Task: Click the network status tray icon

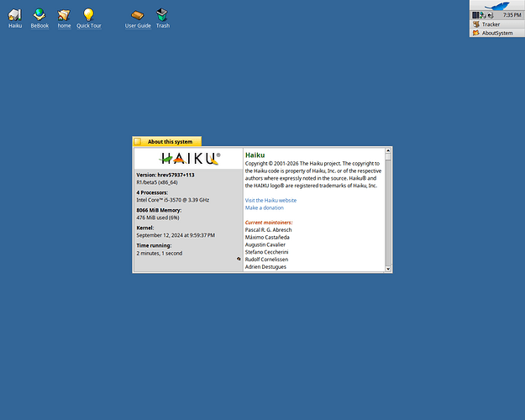Action: pos(482,15)
